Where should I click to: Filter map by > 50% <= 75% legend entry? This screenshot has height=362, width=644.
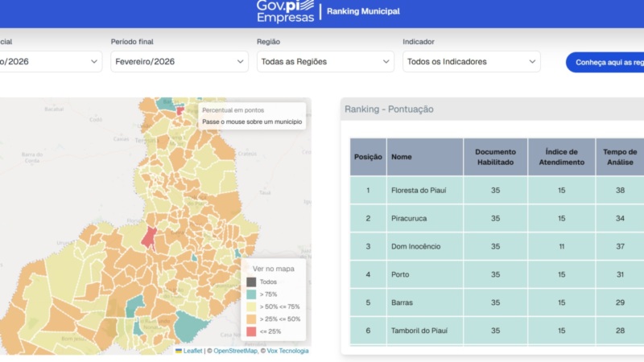click(x=251, y=306)
